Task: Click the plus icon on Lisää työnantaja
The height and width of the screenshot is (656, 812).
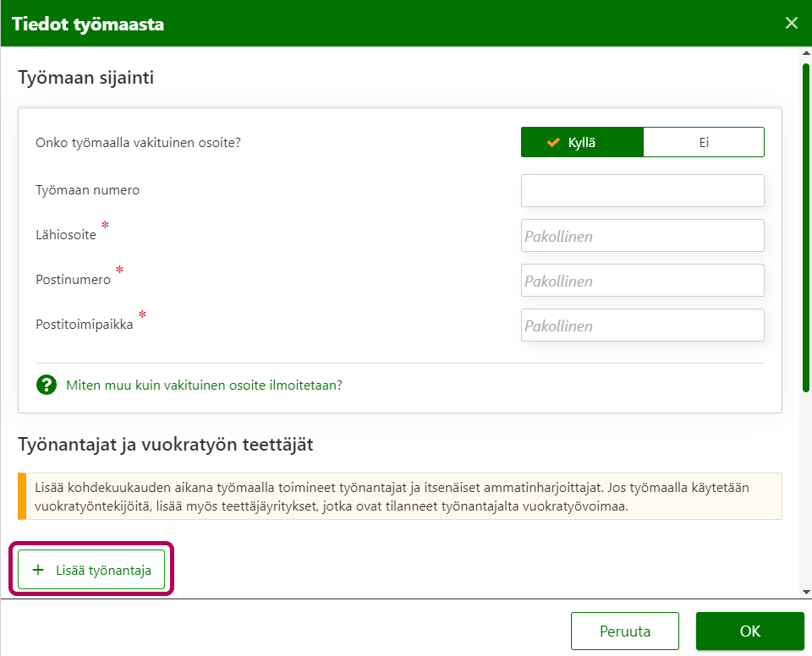Action: tap(37, 571)
